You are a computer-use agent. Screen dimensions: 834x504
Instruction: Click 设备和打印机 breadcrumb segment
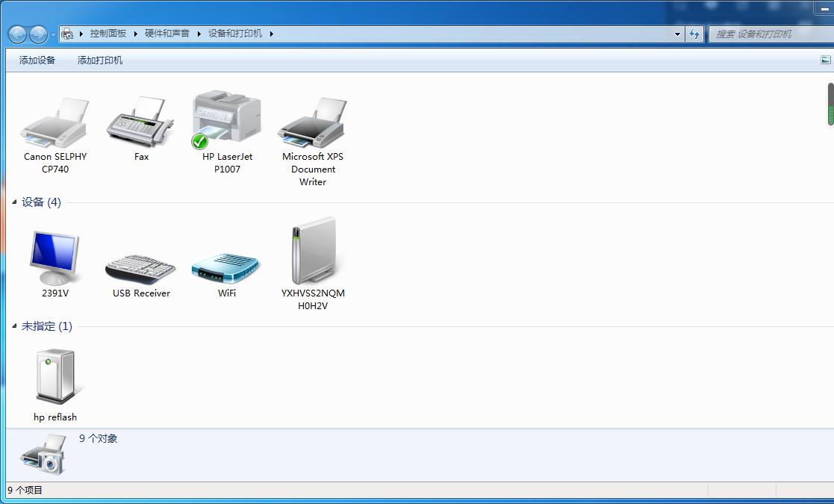(x=235, y=34)
